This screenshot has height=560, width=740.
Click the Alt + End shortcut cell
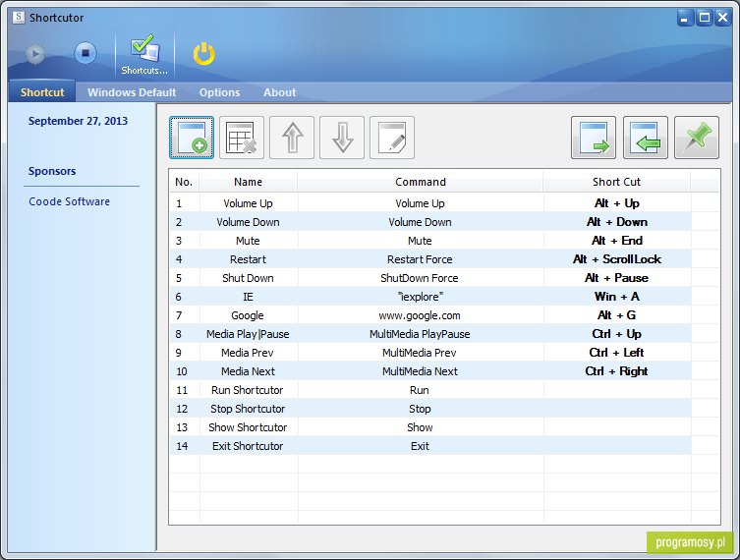(x=617, y=241)
